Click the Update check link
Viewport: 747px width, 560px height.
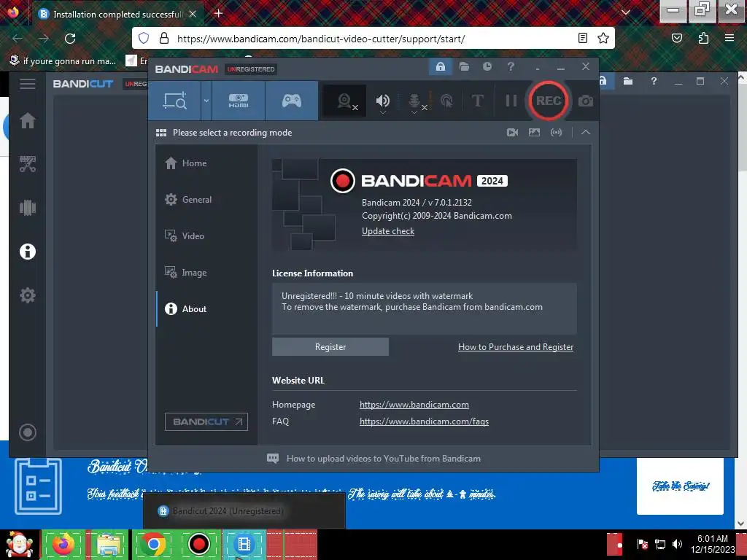[388, 231]
